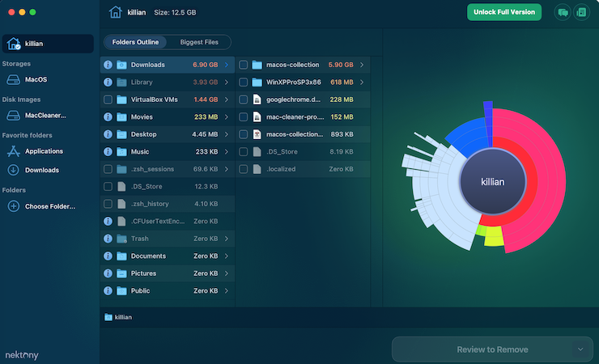
Task: Click Choose Folder... label
Action: click(50, 206)
